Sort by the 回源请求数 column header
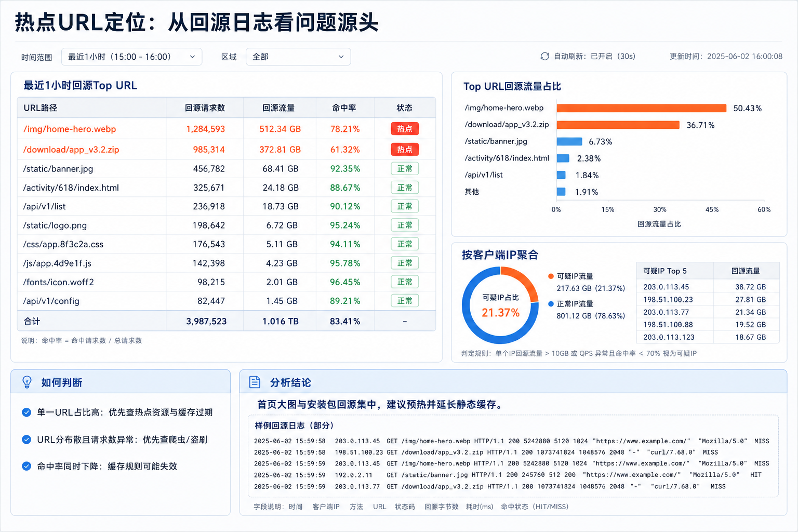Viewport: 798px width, 532px height. tap(205, 108)
